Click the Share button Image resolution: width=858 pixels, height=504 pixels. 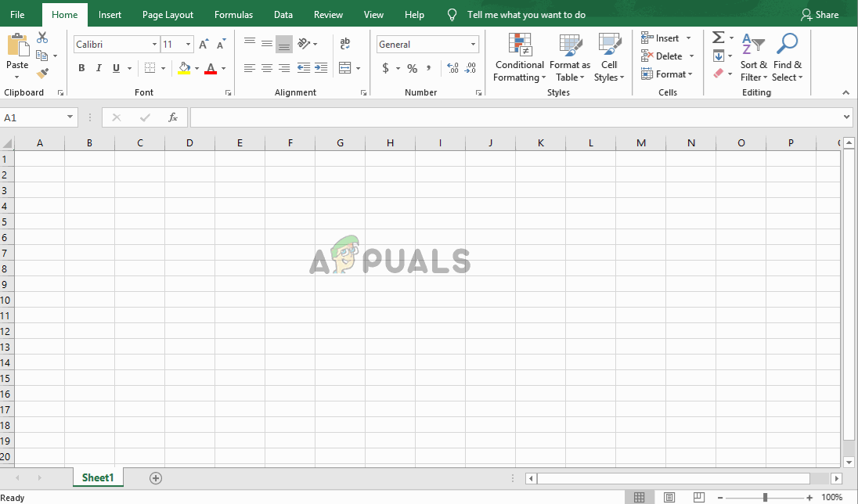coord(820,14)
